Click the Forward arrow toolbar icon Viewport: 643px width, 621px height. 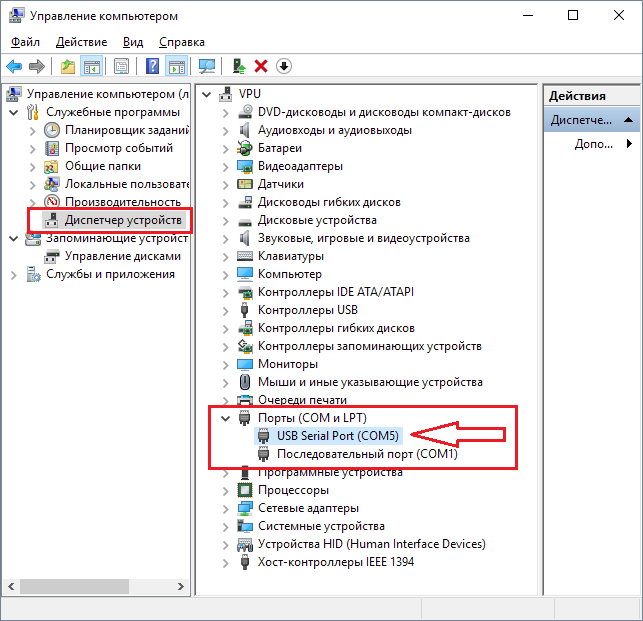[37, 66]
